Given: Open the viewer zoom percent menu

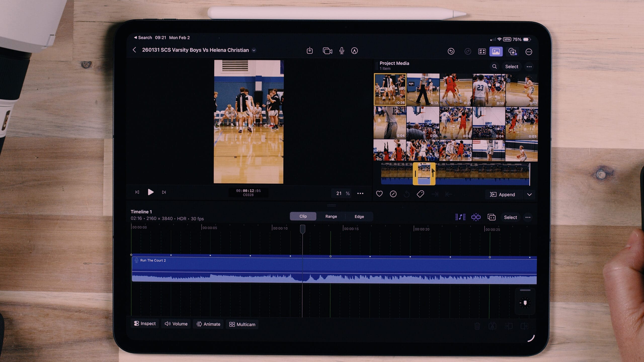Looking at the screenshot, I should click(343, 193).
